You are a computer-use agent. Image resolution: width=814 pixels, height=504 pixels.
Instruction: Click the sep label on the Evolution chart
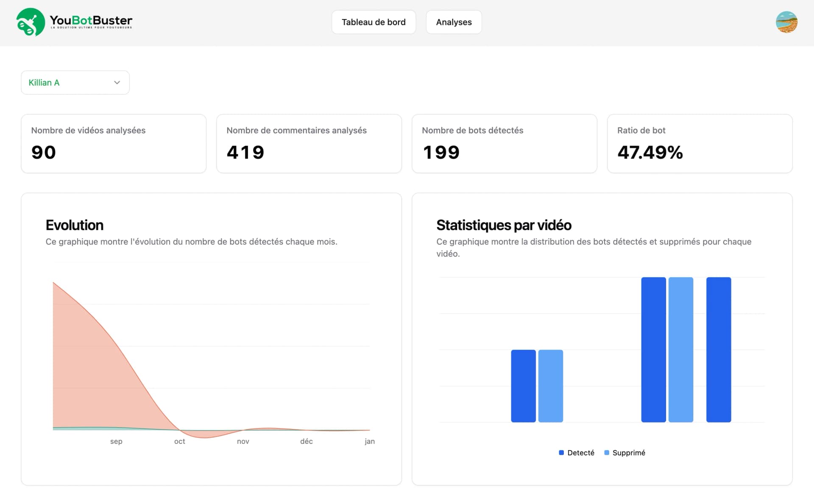tap(116, 441)
